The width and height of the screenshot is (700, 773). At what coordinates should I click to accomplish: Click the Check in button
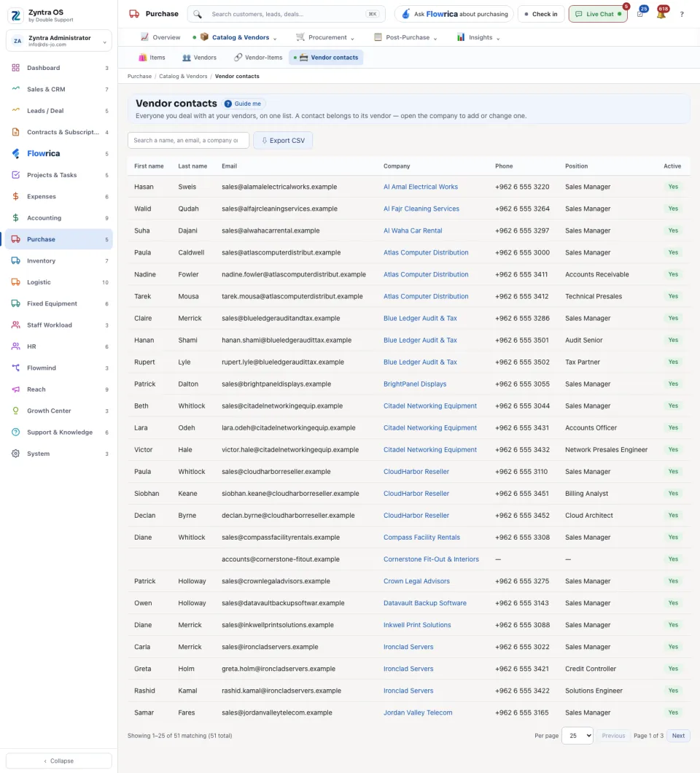pyautogui.click(x=541, y=14)
